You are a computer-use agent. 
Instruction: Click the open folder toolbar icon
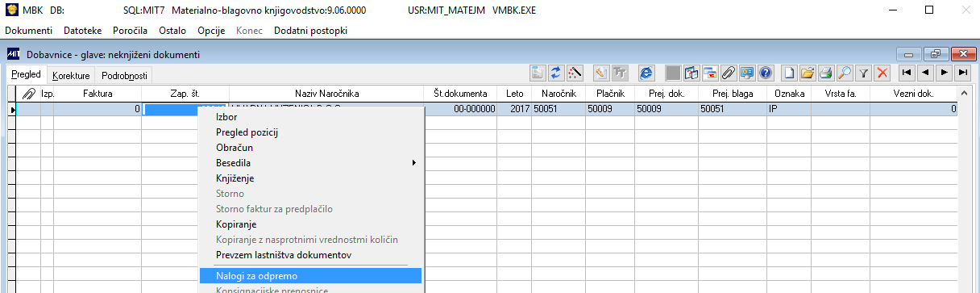808,73
